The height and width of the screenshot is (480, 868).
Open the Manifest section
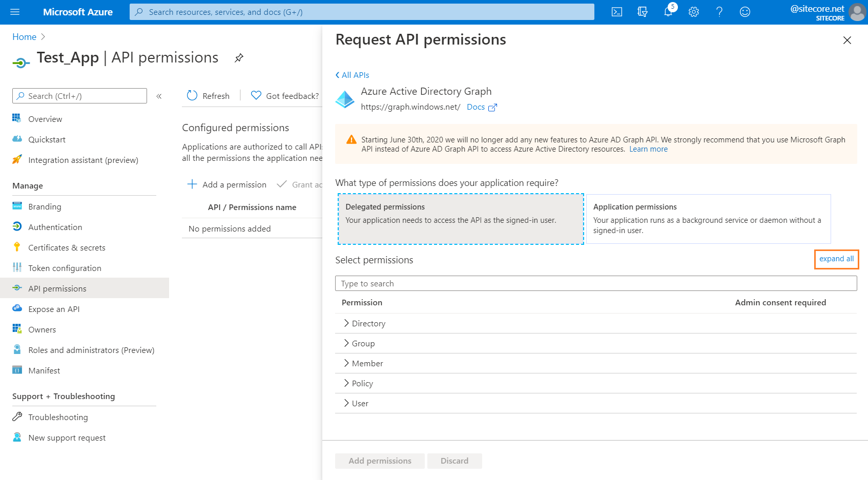(x=45, y=370)
